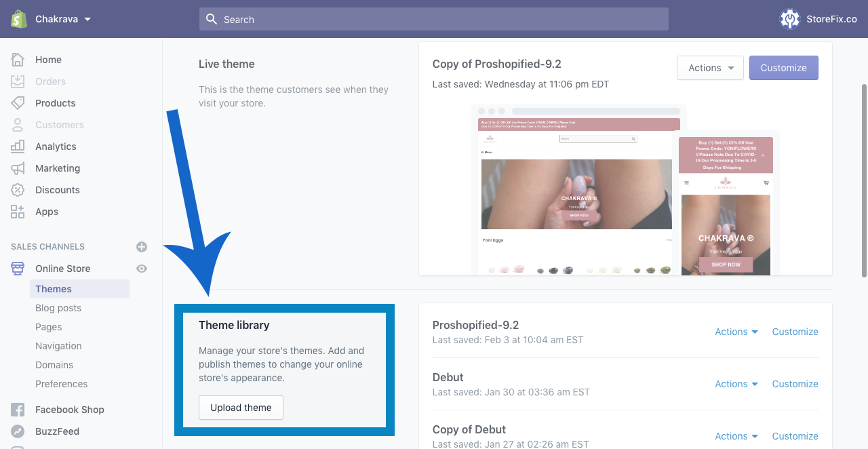
Task: Open the BuzzFeed channel icon
Action: pos(18,431)
